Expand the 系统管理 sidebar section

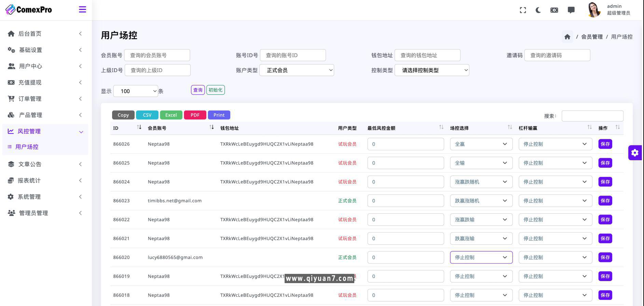pyautogui.click(x=44, y=197)
